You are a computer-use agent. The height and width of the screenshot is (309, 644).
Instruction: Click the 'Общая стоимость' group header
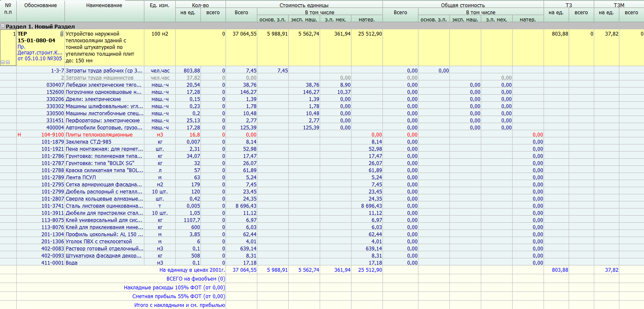click(x=463, y=5)
